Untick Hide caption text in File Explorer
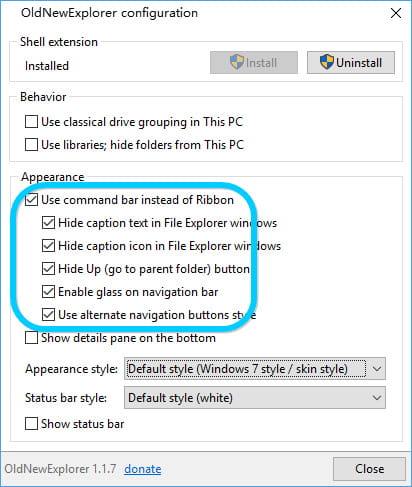412x487 pixels. tap(48, 223)
